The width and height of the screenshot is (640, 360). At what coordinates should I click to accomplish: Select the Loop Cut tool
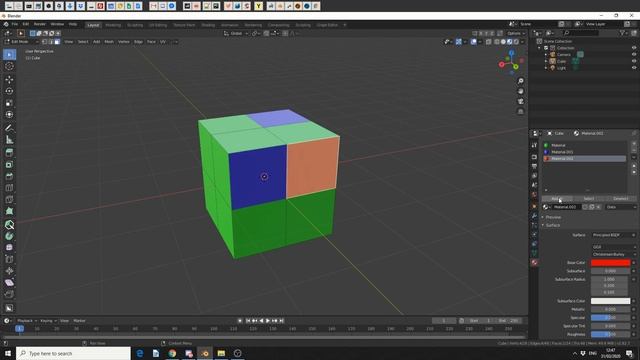[9, 188]
